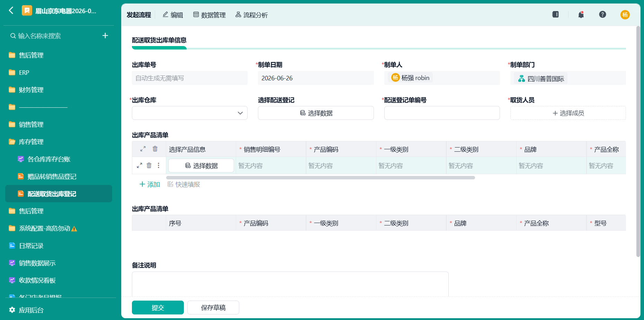
Task: Open the 出库仓库 dropdown
Action: [190, 113]
